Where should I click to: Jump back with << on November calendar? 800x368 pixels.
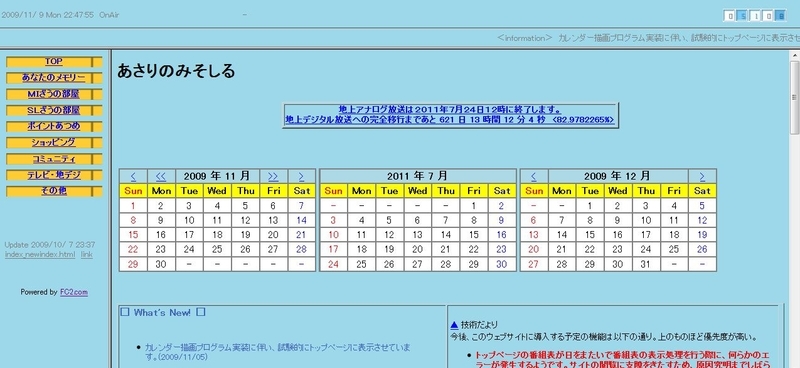tap(161, 177)
